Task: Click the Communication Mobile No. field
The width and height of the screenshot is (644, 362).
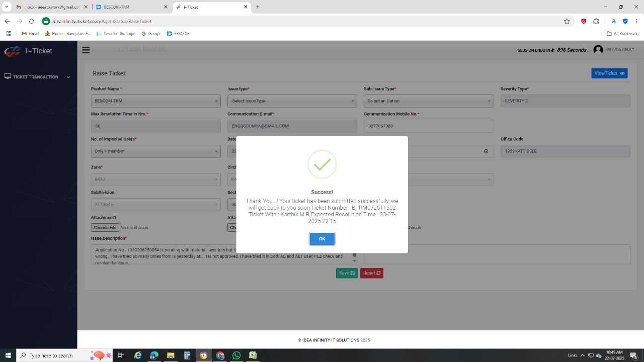Action: coord(429,126)
